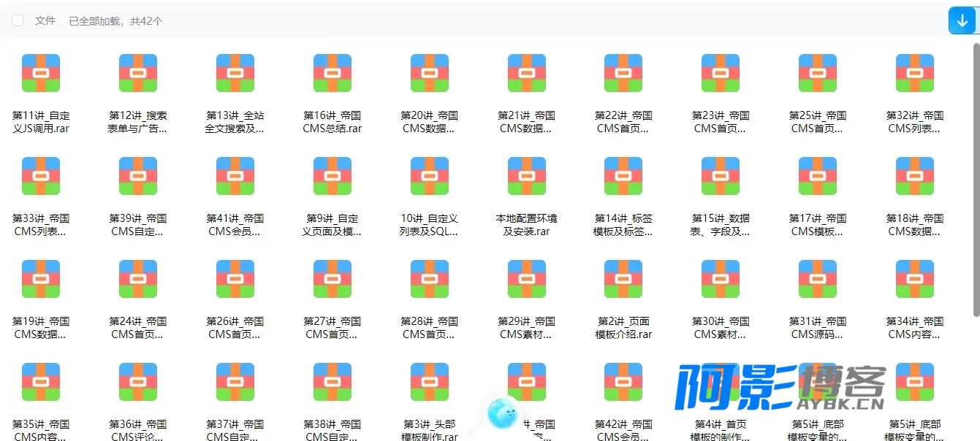
Task: Select the 本地配置环境及安装.rar archive icon
Action: click(x=527, y=176)
